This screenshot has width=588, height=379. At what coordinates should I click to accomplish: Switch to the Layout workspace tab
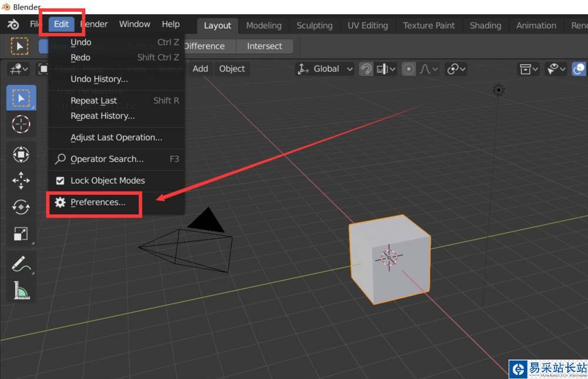click(x=218, y=25)
